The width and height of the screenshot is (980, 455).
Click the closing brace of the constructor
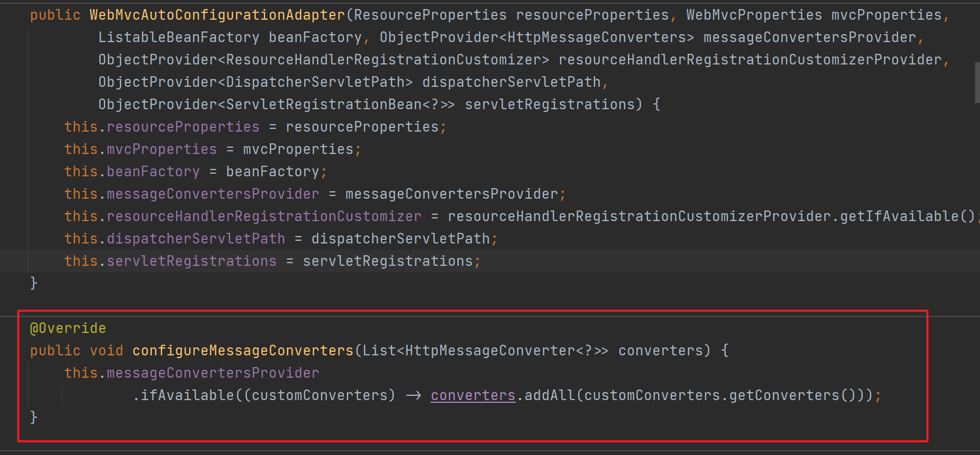[x=34, y=282]
